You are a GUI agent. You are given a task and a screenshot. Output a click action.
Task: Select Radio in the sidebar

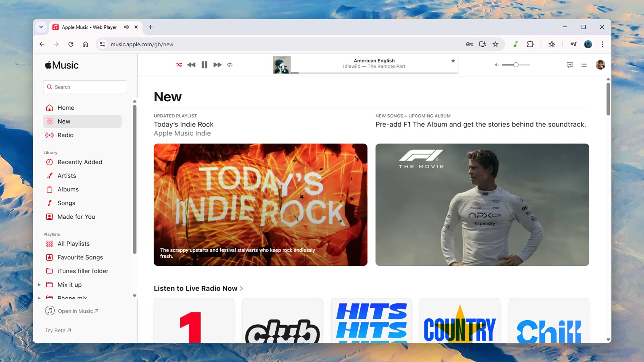pos(65,135)
